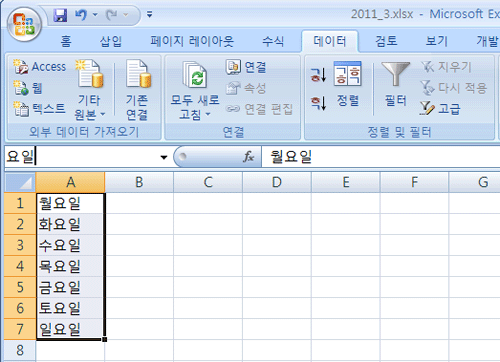Click the insert function fx button

point(248,157)
